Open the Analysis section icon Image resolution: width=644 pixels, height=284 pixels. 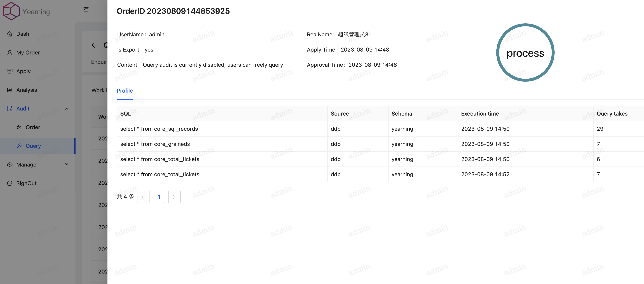coord(10,90)
